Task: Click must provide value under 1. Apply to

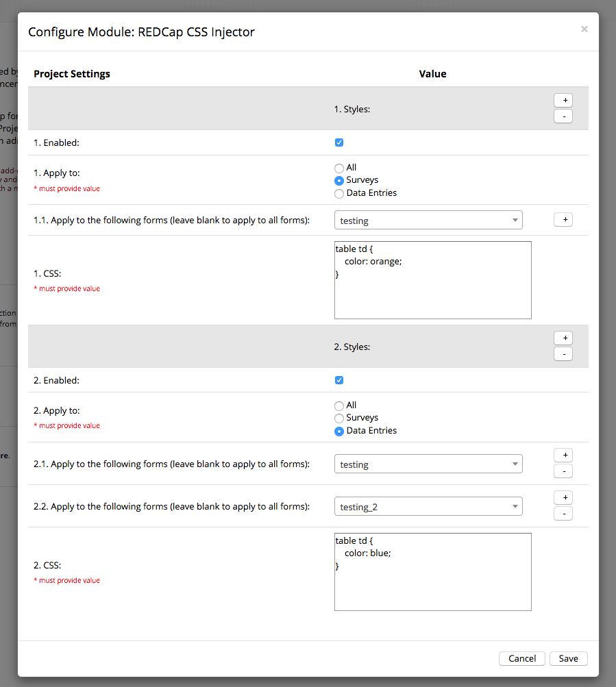Action: [67, 188]
